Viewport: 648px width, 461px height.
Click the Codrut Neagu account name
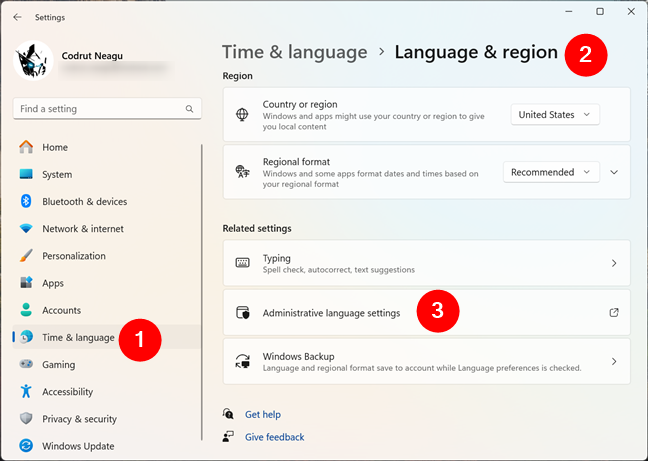92,56
